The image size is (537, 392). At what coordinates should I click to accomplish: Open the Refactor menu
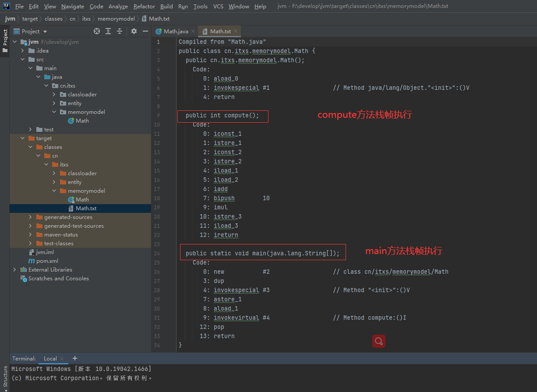[x=144, y=6]
